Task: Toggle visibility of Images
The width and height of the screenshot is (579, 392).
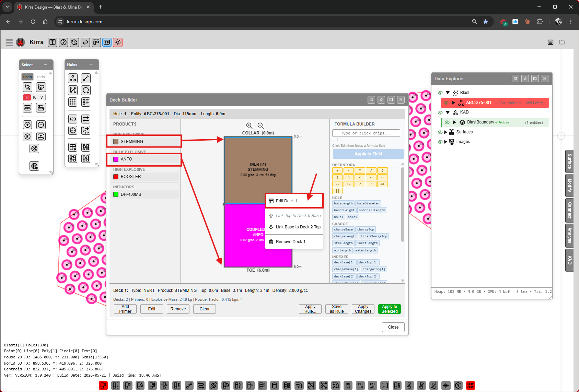Action: tap(440, 142)
